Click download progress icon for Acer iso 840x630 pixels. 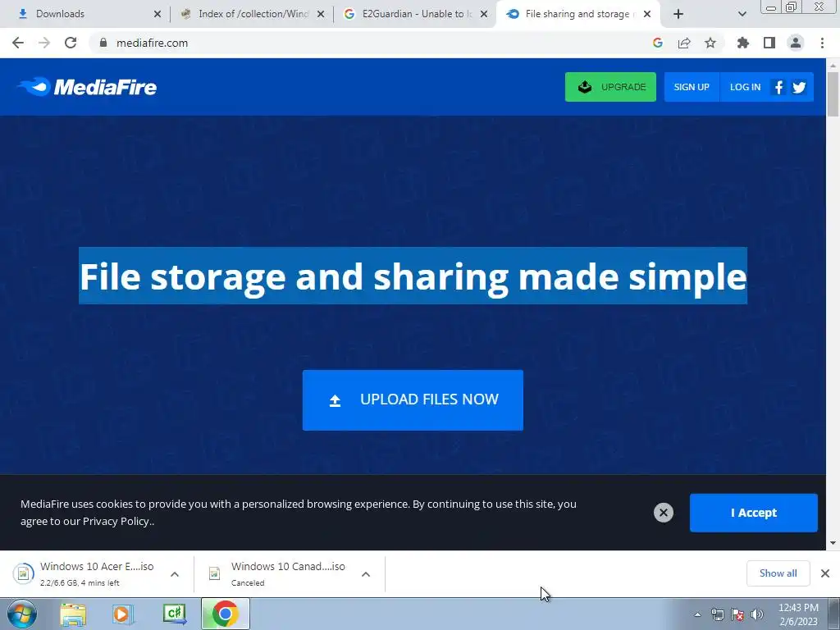pos(23,573)
